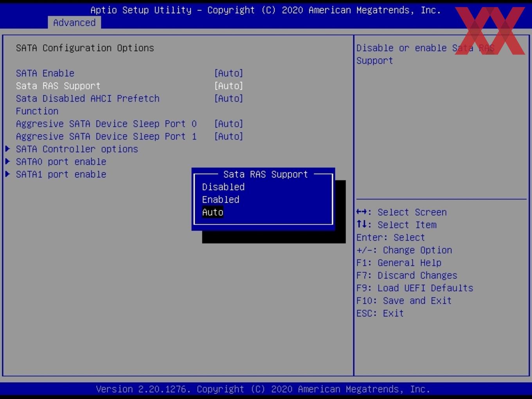Expand the SATA0 port enable arrow
532x399 pixels.
7,162
